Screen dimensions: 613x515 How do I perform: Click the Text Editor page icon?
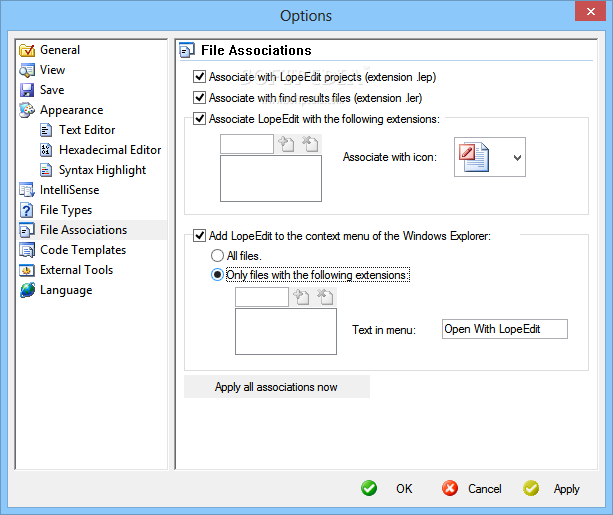click(46, 130)
